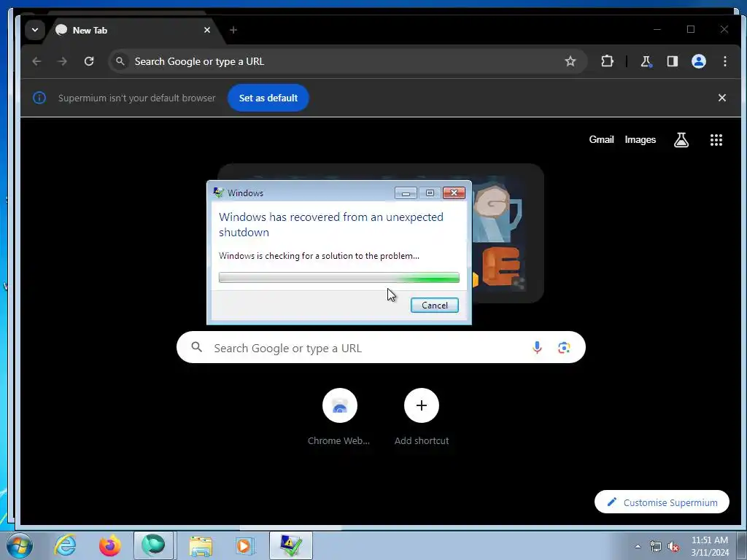Click Set as default button
This screenshot has height=560, width=747.
268,98
